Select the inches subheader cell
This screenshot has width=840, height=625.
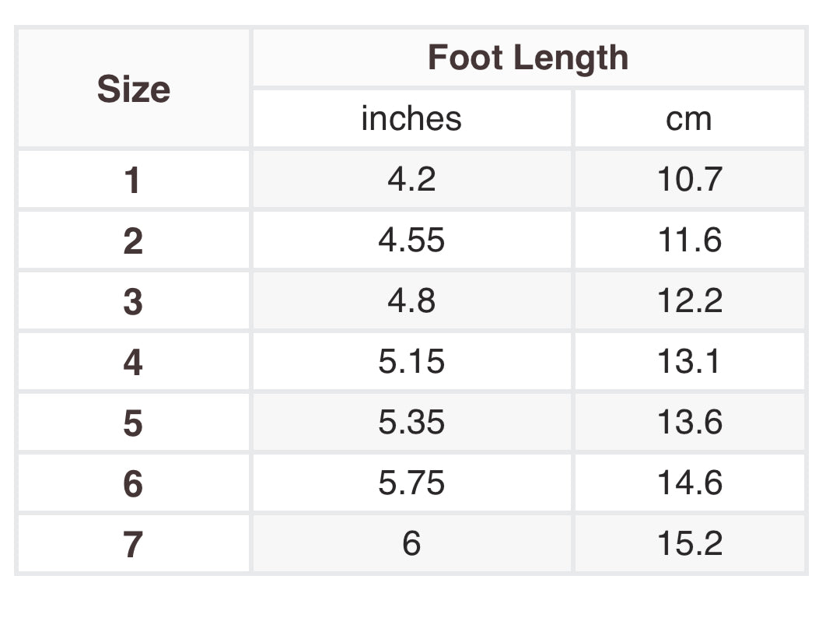pyautogui.click(x=411, y=118)
